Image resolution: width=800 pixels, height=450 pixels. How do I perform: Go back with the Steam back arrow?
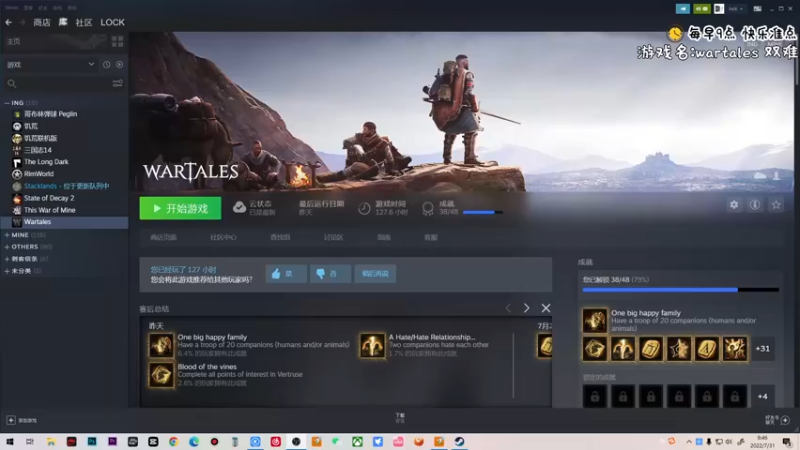9,22
